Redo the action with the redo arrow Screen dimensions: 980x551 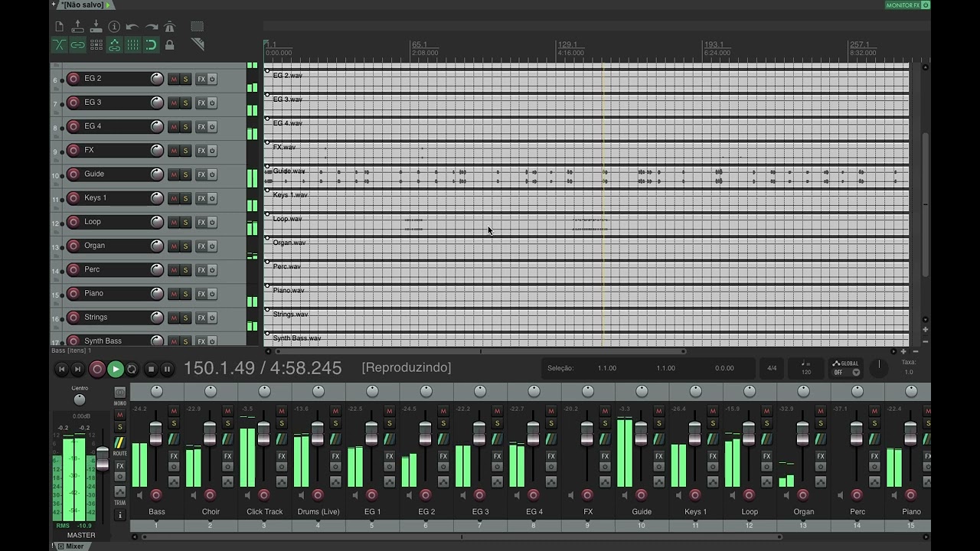(151, 27)
